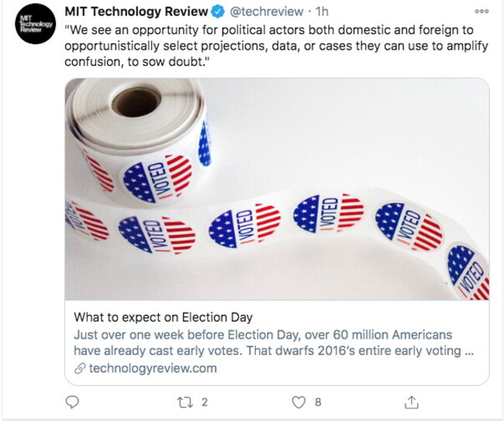Viewport: 504px width, 421px height.
Task: Click the like count of 8
Action: pyautogui.click(x=318, y=402)
